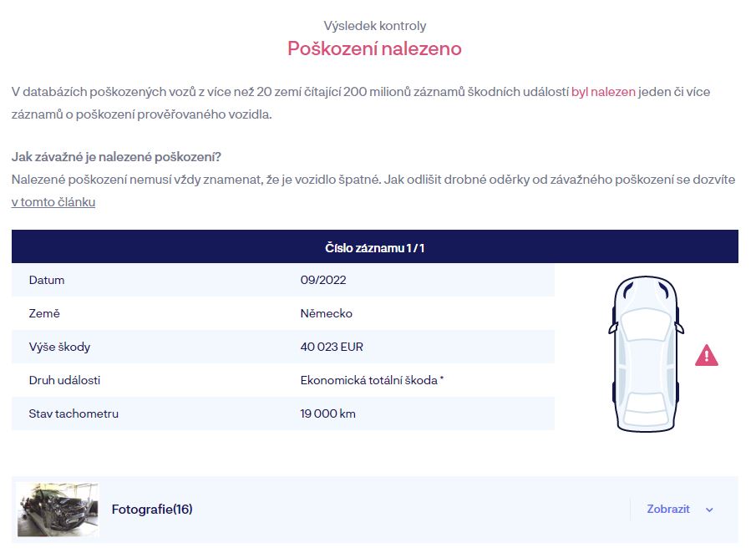Click the 'Číslo záznamu 1 / 1' header

[374, 248]
